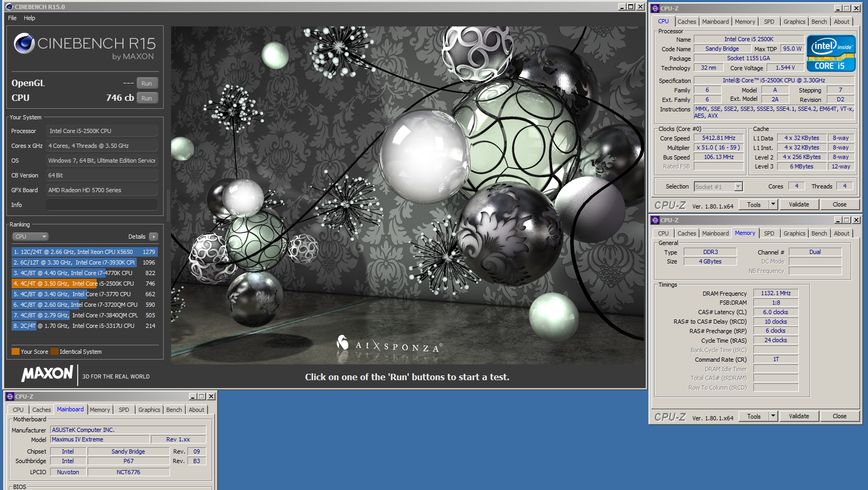Viewport: 868px width, 490px height.
Task: Click the MAXON logo at bottom left
Action: (47, 374)
